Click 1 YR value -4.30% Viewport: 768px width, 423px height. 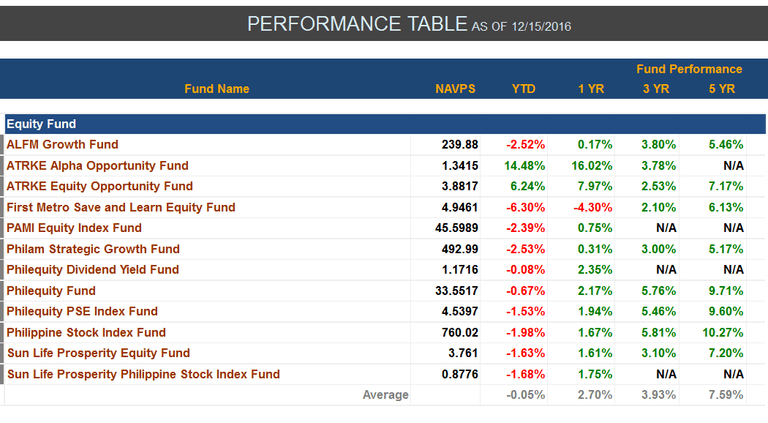(x=593, y=207)
